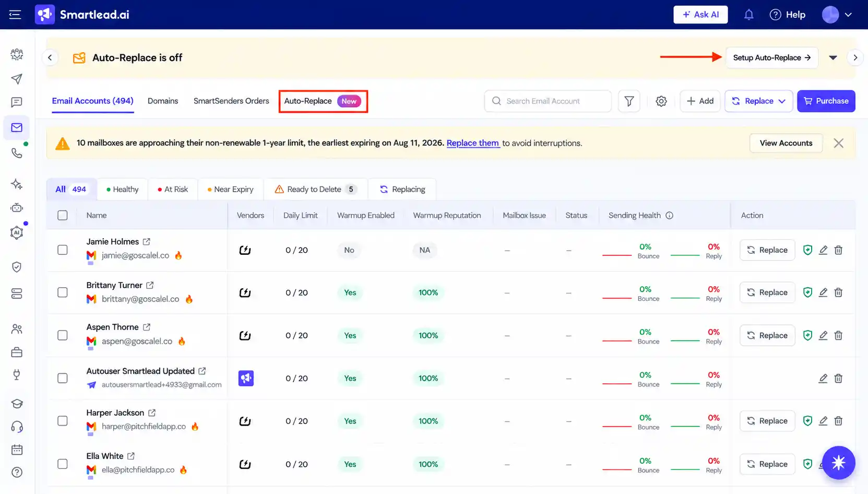The height and width of the screenshot is (494, 868).
Task: Expand the profile avatar dropdown
Action: 837,15
